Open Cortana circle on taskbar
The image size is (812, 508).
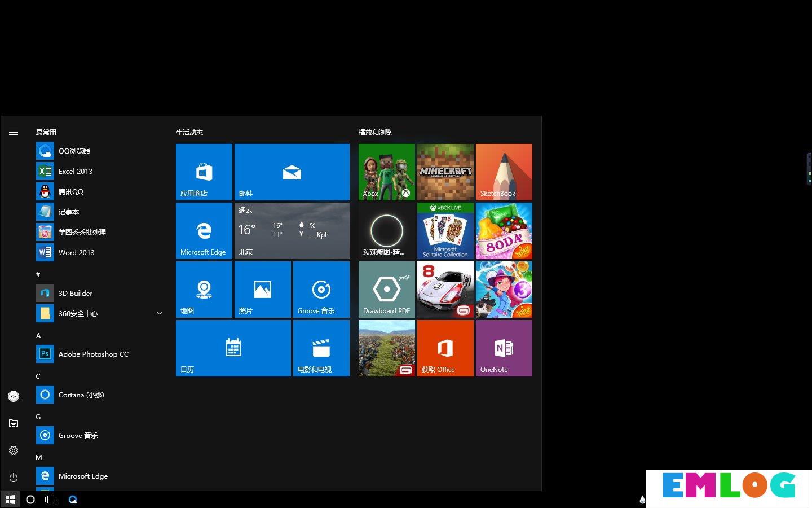pos(30,500)
